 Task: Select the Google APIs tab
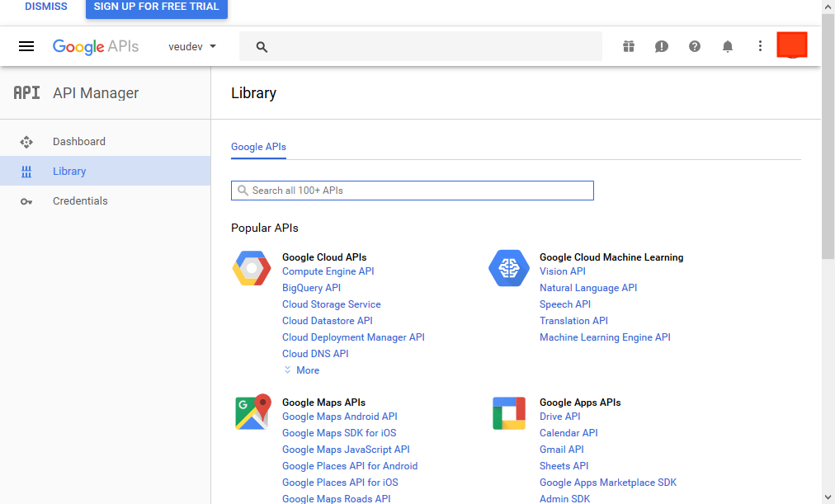[x=258, y=147]
